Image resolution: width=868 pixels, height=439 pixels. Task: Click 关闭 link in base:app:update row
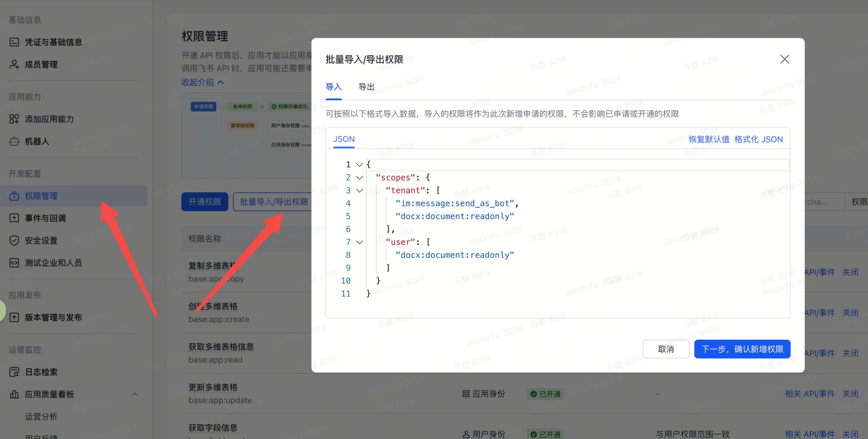pos(850,394)
